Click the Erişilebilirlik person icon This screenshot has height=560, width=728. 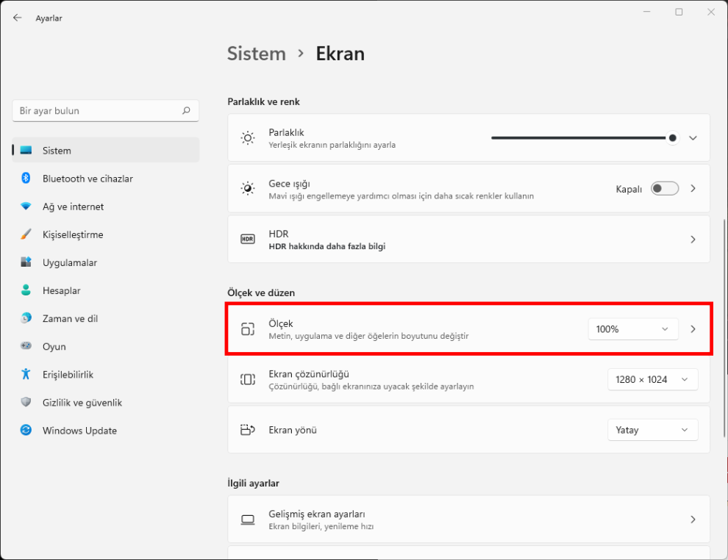tap(26, 375)
